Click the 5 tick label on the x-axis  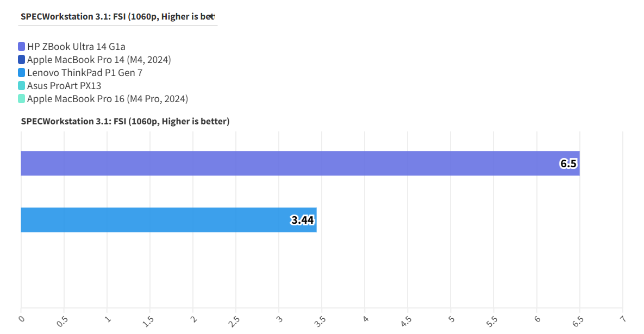[451, 319]
